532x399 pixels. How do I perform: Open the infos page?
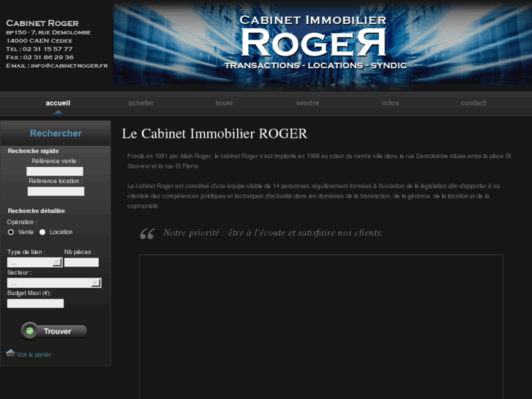(x=390, y=103)
